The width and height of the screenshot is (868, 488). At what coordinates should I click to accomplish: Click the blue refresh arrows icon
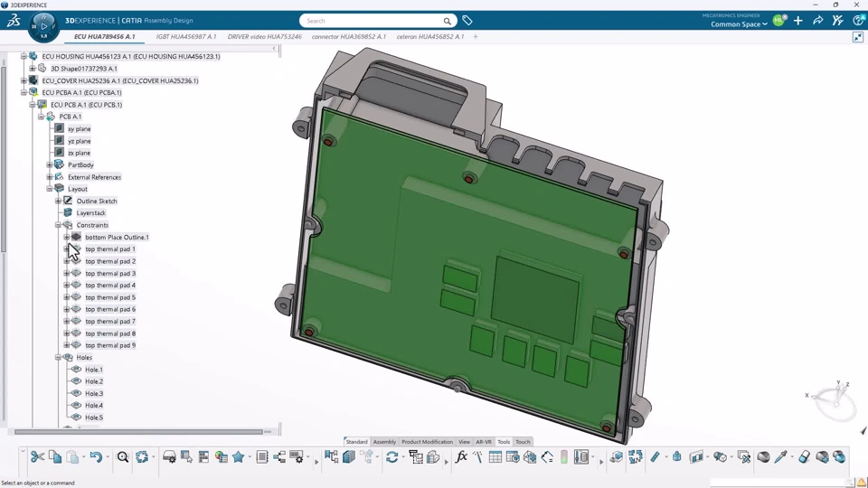click(x=392, y=457)
